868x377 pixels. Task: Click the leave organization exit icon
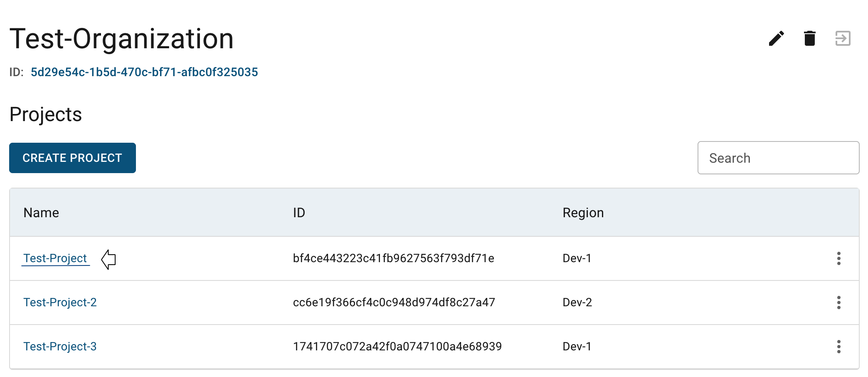(x=843, y=39)
